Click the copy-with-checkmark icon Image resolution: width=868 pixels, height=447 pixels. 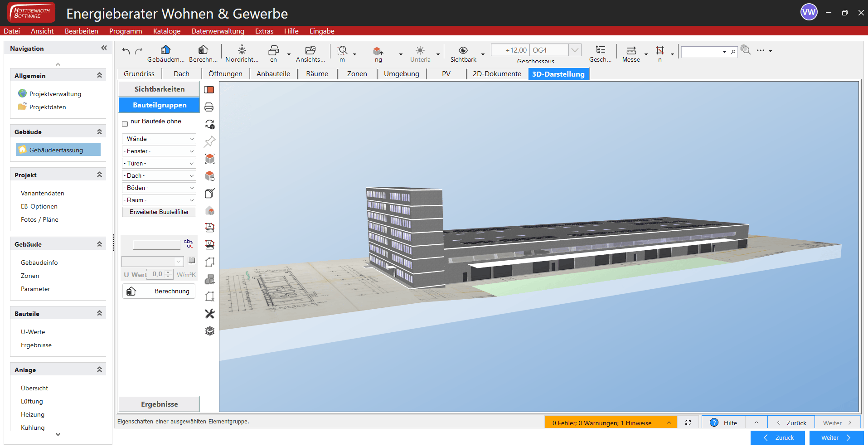[209, 193]
